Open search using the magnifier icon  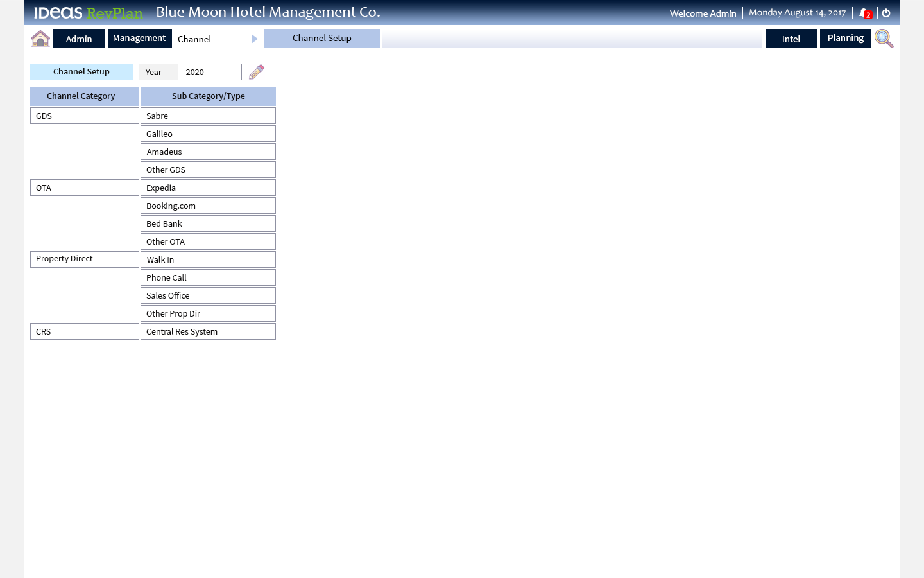point(884,39)
